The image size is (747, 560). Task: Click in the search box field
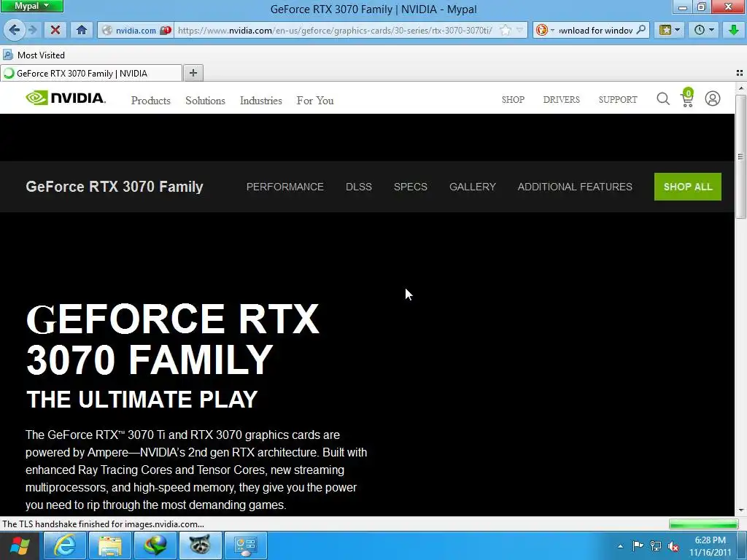click(595, 30)
